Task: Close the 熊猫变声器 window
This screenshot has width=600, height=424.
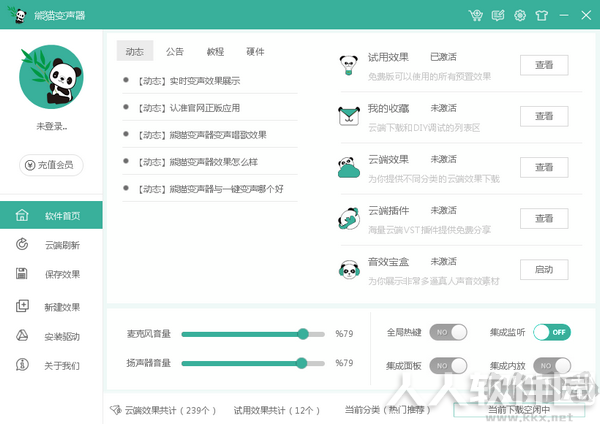Action: (586, 15)
